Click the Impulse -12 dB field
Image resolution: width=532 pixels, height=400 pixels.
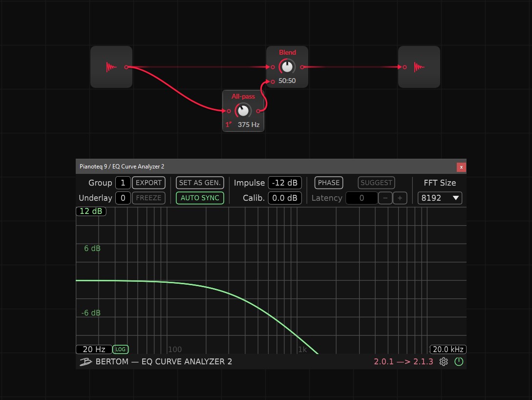pos(285,183)
